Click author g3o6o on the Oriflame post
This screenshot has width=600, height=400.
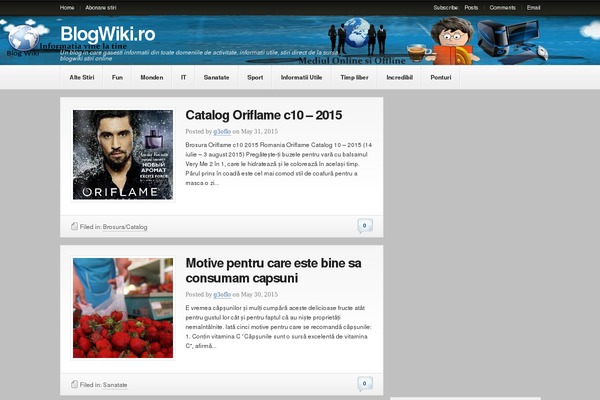pos(222,131)
